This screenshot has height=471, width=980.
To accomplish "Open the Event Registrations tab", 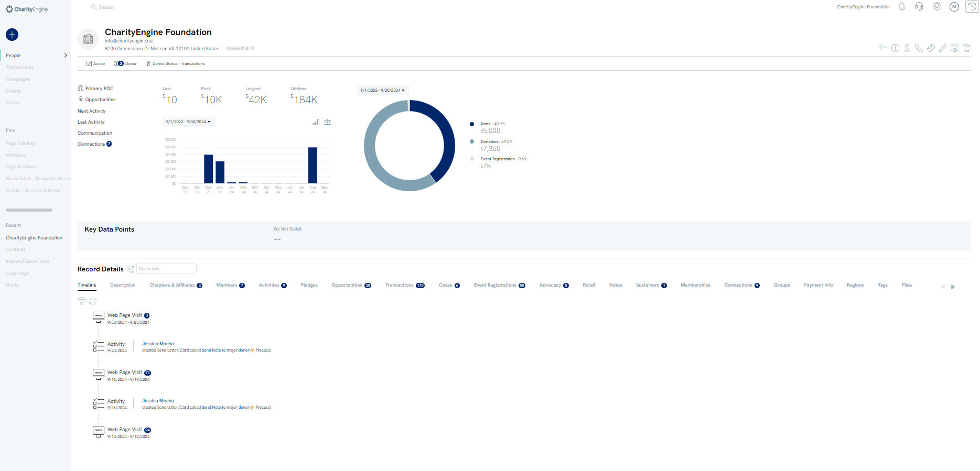I will point(499,285).
